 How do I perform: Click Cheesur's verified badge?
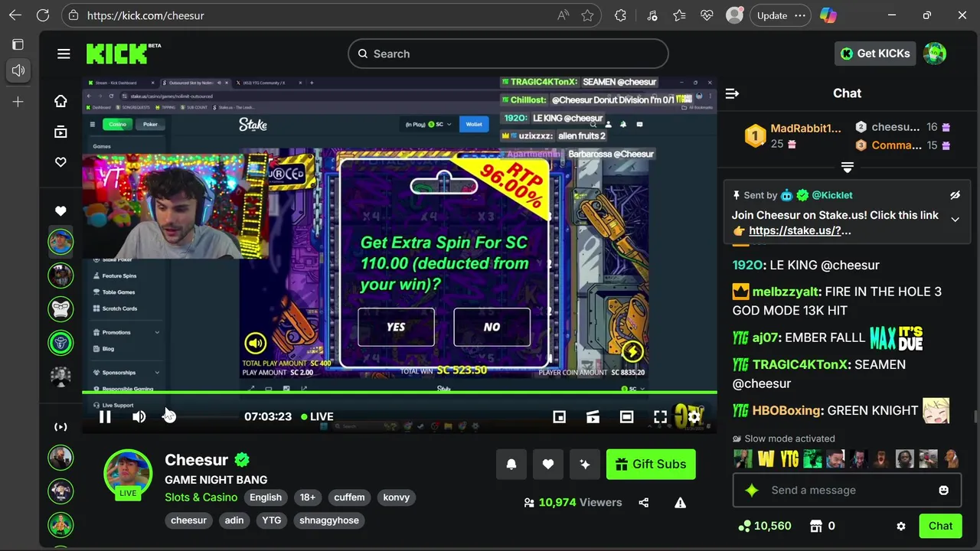point(242,460)
